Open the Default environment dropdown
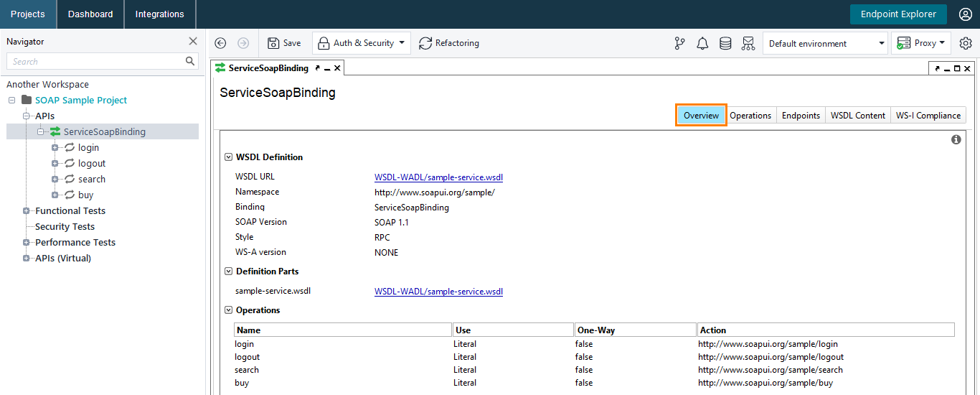The height and width of the screenshot is (395, 980). pyautogui.click(x=825, y=43)
